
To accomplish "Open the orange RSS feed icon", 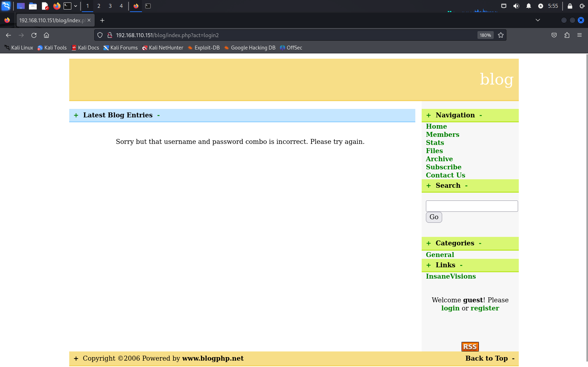I will 470,347.
